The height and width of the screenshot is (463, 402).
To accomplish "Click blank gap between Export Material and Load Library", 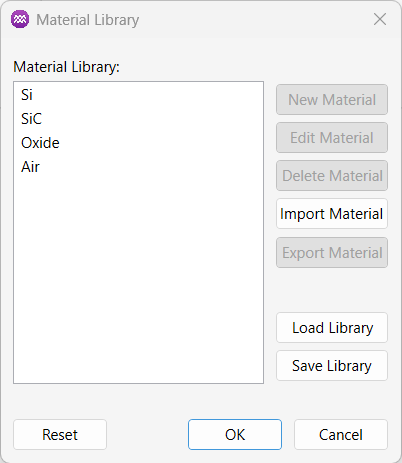I will 332,290.
